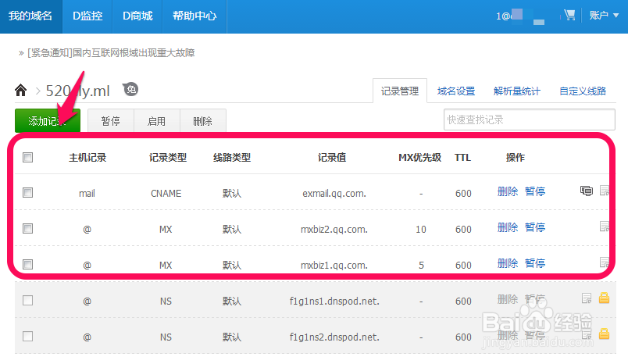Check the box for the mail CNAME record

tap(27, 193)
